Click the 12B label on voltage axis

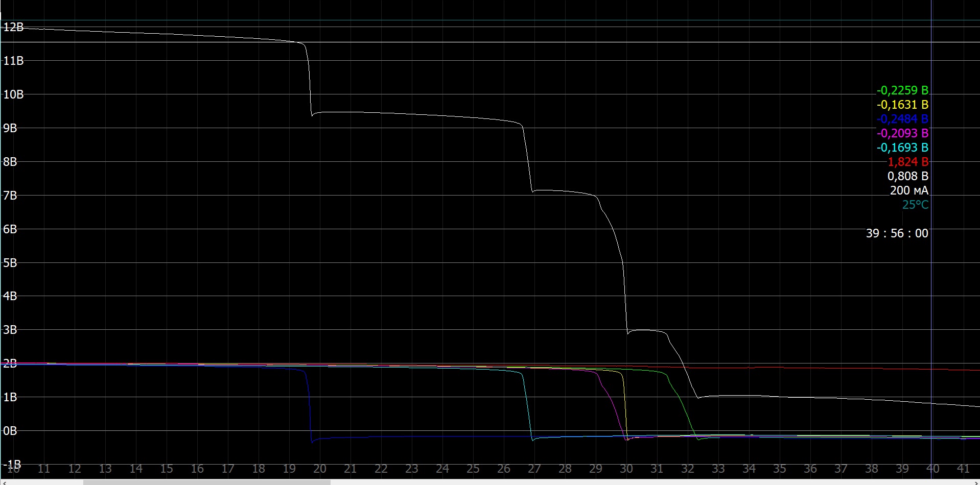click(13, 27)
